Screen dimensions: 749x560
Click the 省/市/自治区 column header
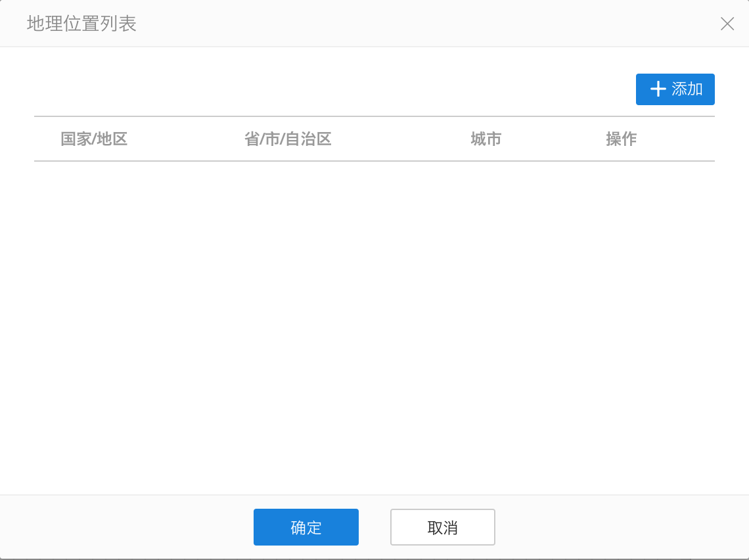point(288,139)
